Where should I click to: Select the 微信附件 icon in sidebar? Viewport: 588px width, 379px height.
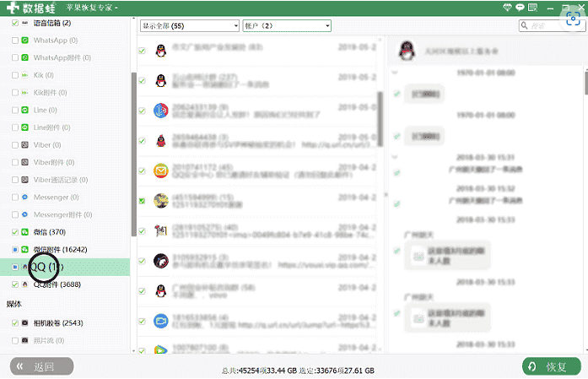[x=24, y=250]
